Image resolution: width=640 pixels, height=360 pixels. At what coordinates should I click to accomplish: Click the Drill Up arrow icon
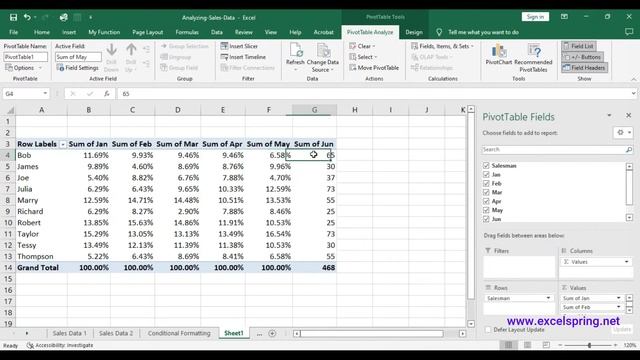tap(131, 51)
